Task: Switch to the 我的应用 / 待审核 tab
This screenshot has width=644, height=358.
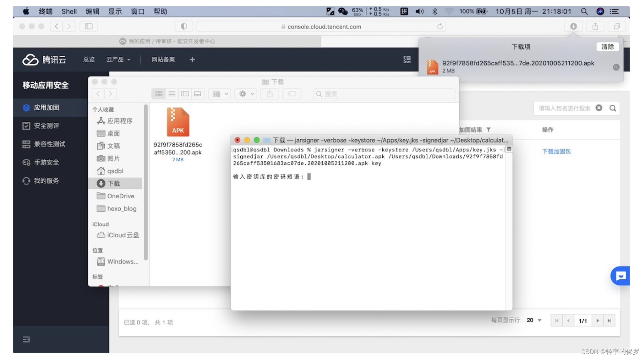Action: pyautogui.click(x=167, y=41)
